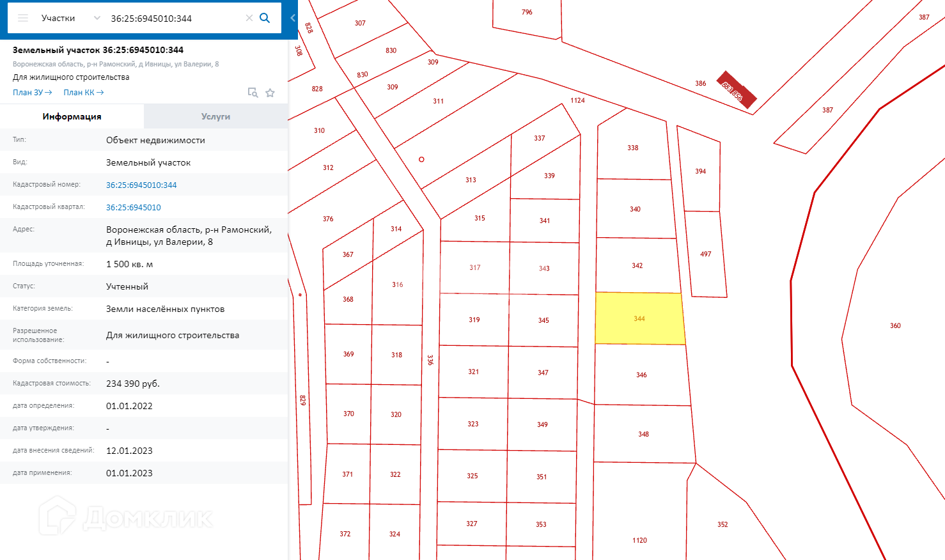Image resolution: width=945 pixels, height=560 pixels.
Task: Open the План КК link
Action: [x=83, y=93]
